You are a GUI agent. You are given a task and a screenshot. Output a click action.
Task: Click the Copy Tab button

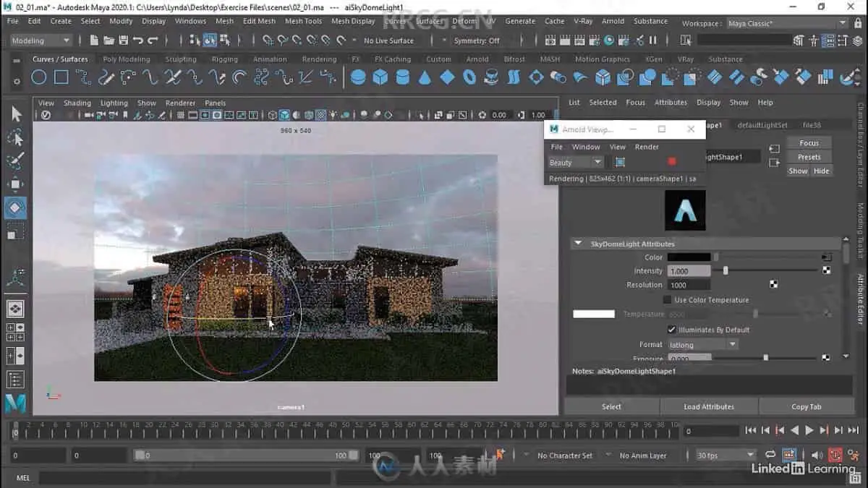806,406
